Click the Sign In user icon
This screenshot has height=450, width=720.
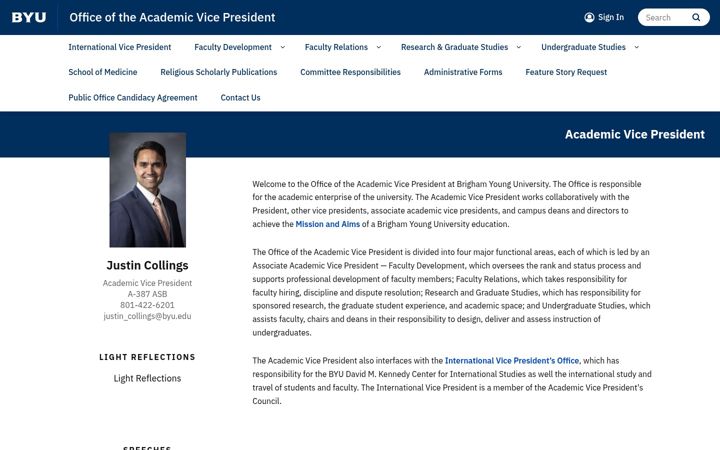(x=589, y=17)
